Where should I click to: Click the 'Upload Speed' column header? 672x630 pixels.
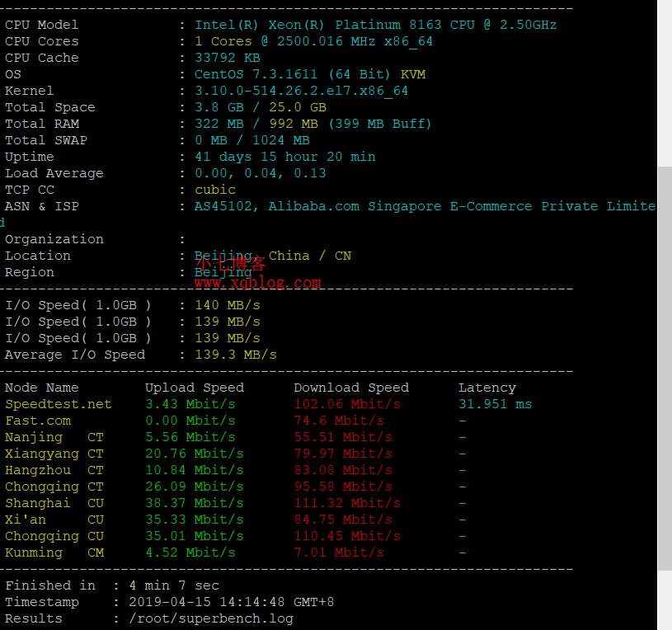(194, 388)
